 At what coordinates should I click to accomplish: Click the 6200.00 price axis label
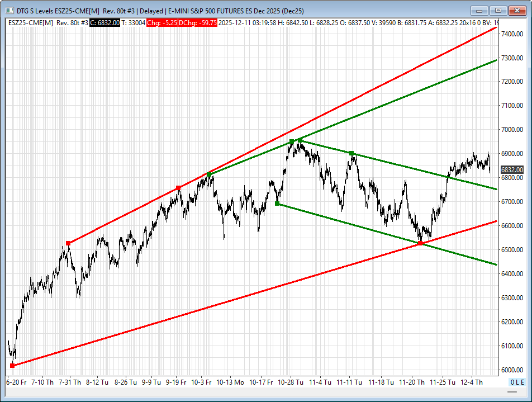[x=512, y=322]
